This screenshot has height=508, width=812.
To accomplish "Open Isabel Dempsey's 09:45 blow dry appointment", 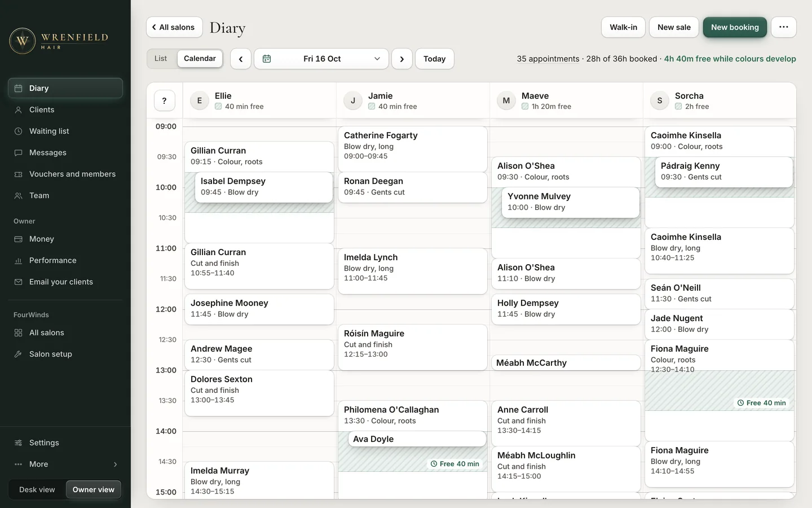I will (x=264, y=187).
